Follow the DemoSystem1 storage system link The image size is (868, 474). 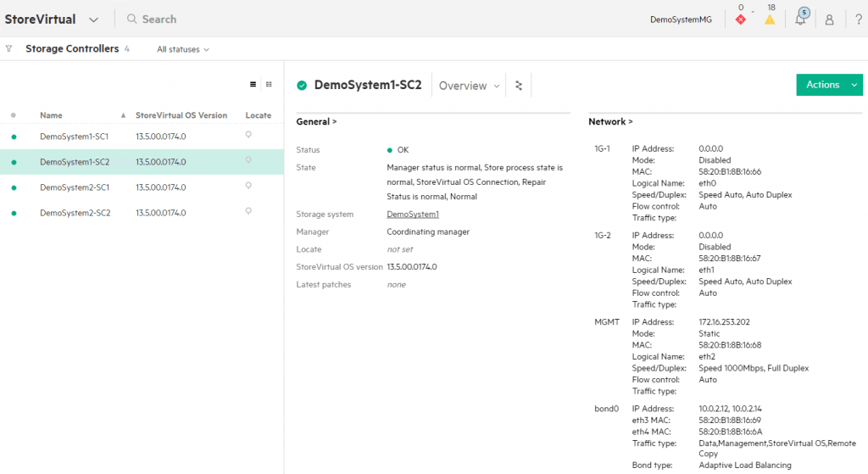point(413,214)
